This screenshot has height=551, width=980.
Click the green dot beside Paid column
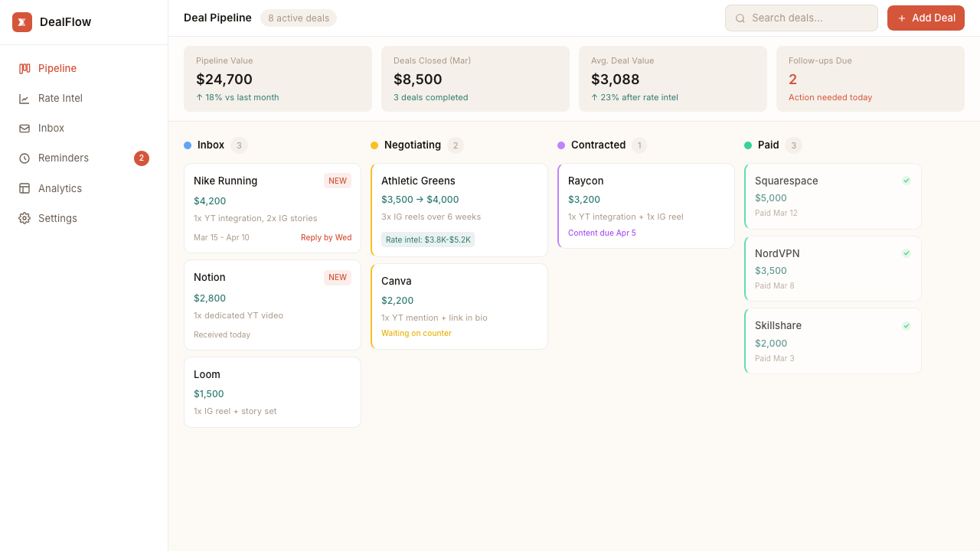coord(748,145)
